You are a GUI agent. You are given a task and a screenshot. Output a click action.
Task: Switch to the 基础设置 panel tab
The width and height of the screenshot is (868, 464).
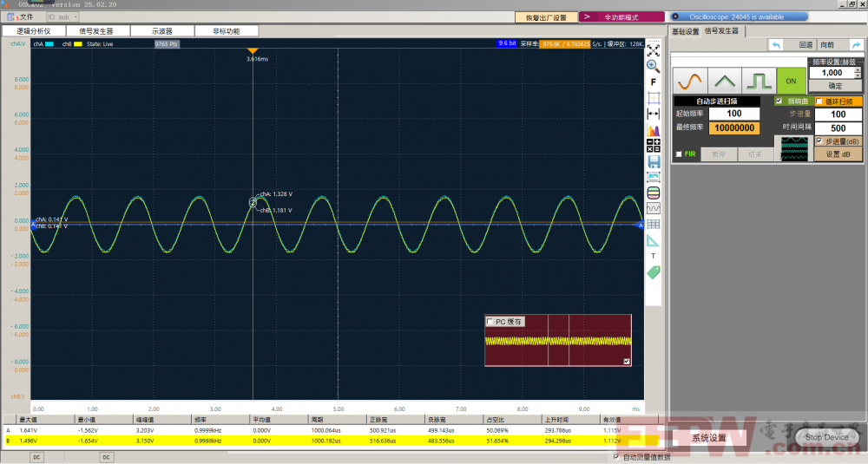[x=686, y=31]
